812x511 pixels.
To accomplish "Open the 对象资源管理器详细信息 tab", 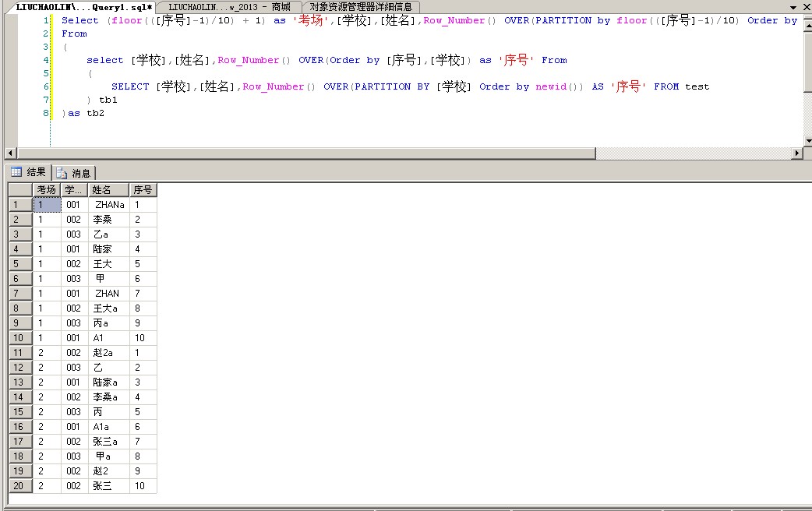I will coord(361,7).
